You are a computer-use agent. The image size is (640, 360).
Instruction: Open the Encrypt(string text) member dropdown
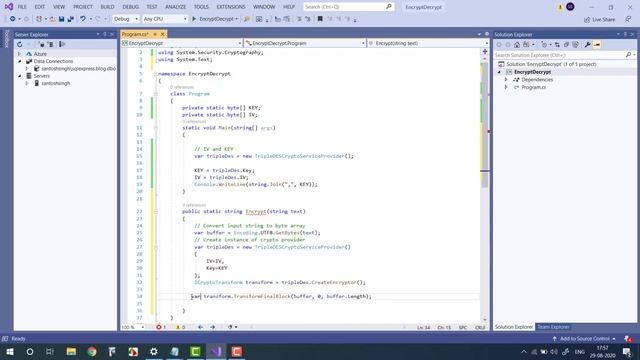pyautogui.click(x=428, y=43)
